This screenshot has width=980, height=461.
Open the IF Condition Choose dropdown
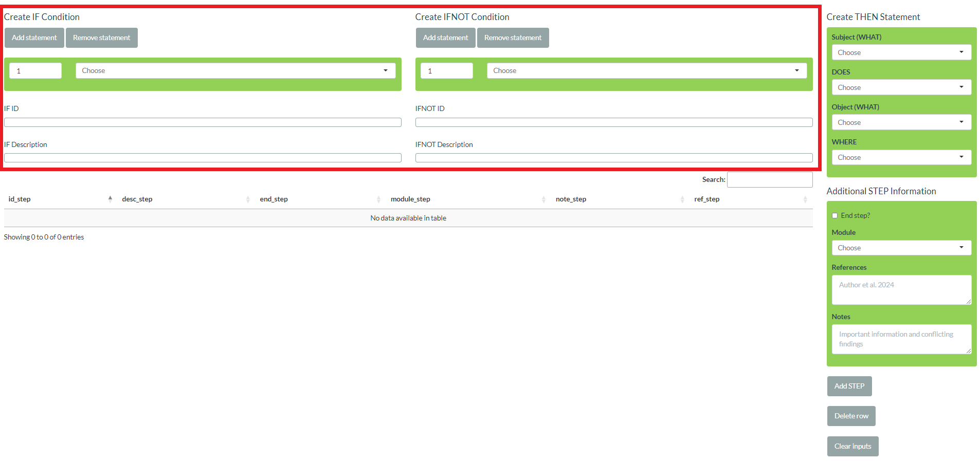[x=235, y=71]
